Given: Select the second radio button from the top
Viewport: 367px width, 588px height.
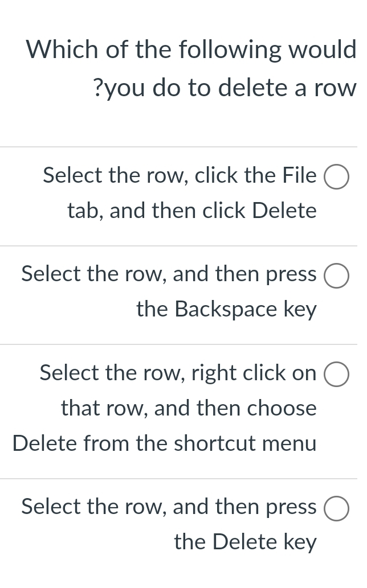Looking at the screenshot, I should [336, 276].
